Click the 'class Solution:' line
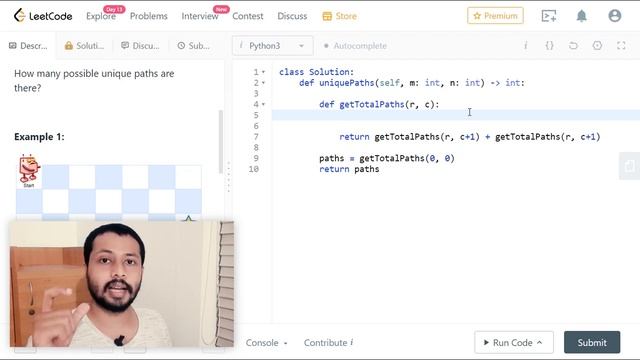Screen dimensions: 640x360 click(316, 72)
